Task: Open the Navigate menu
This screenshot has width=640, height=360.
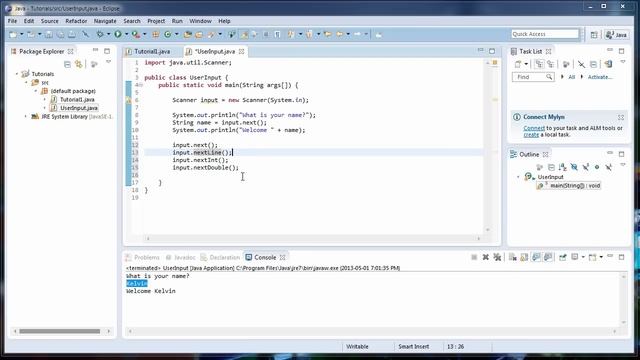Action: tap(105, 21)
